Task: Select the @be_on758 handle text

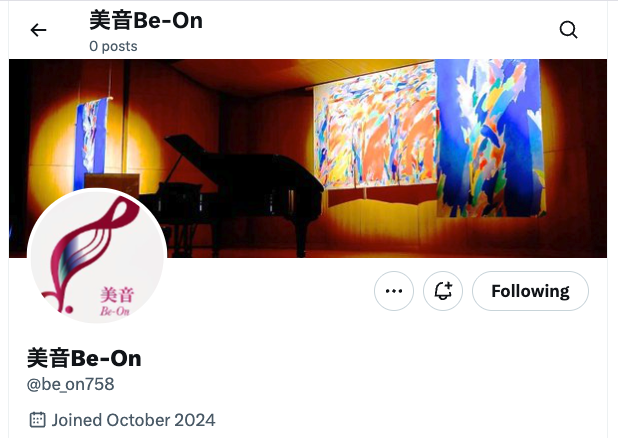Action: [x=71, y=384]
